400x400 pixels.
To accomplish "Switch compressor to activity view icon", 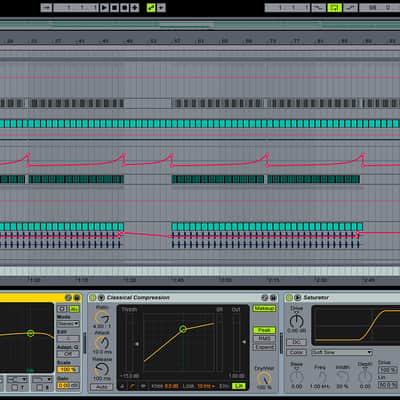I will tap(143, 386).
